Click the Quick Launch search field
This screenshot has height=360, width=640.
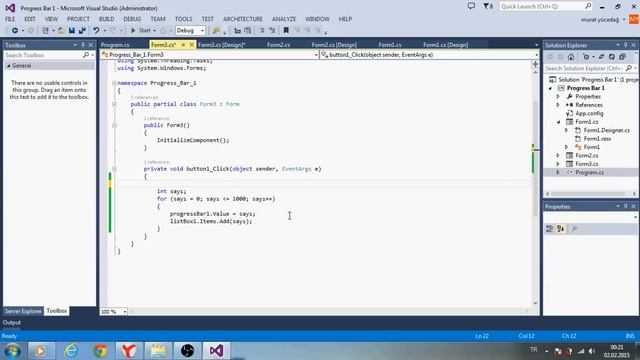point(546,6)
